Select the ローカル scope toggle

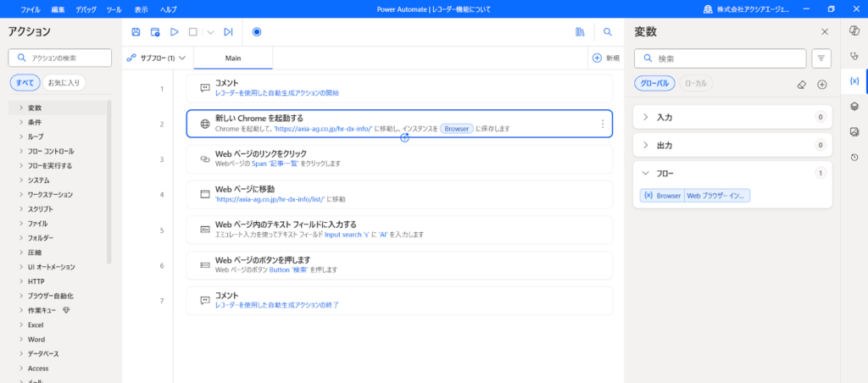pos(696,83)
